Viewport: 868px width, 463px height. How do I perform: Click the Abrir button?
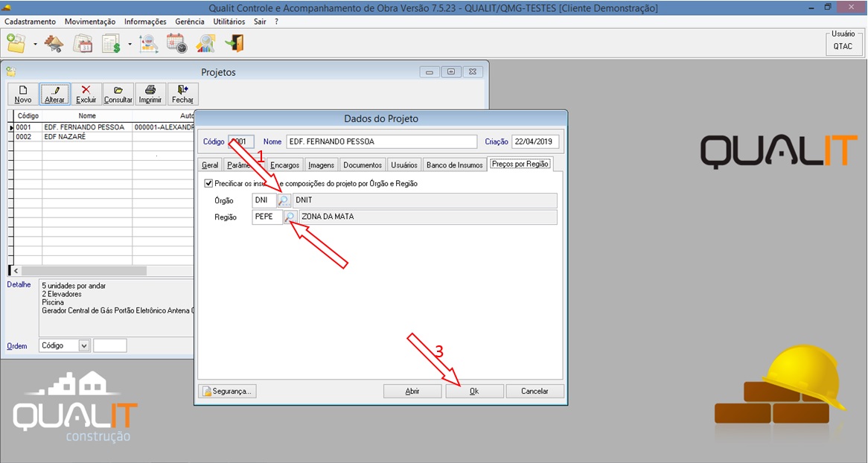click(412, 391)
